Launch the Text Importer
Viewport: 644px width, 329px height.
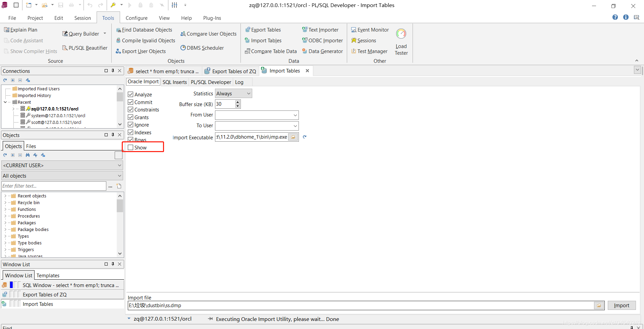click(320, 30)
